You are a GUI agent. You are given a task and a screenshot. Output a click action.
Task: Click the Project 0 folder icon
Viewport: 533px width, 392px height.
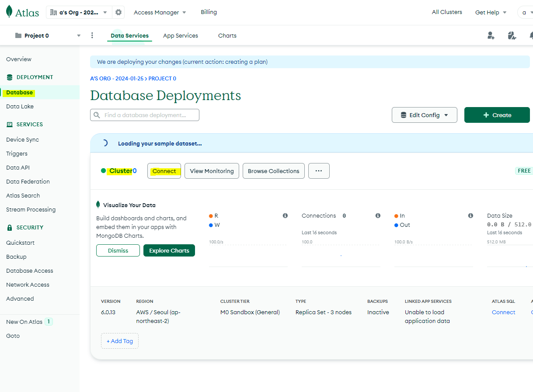[18, 35]
